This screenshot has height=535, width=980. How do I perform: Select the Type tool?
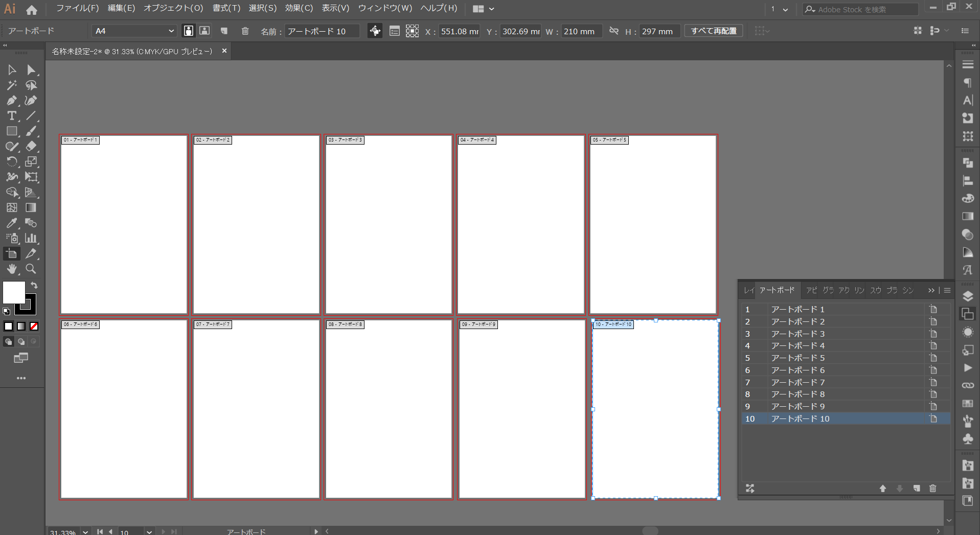(12, 115)
